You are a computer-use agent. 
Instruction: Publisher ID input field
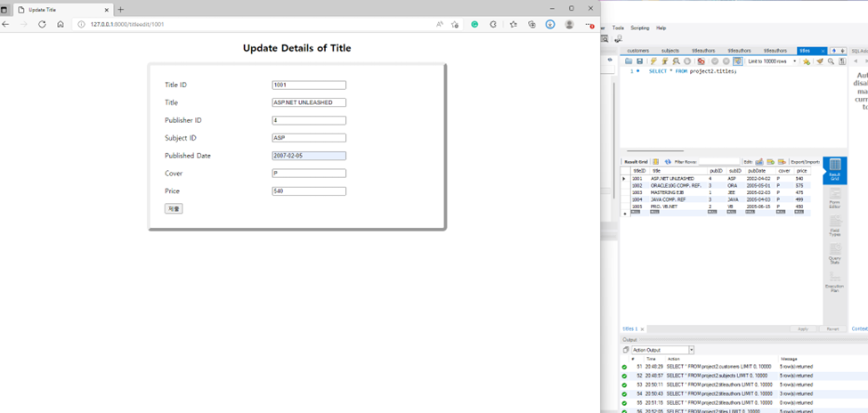(x=309, y=120)
